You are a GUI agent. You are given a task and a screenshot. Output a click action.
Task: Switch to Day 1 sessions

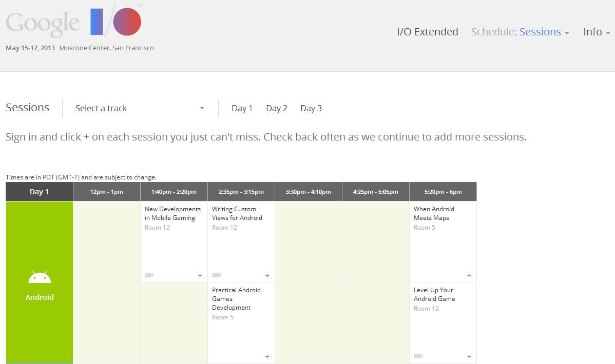[242, 108]
